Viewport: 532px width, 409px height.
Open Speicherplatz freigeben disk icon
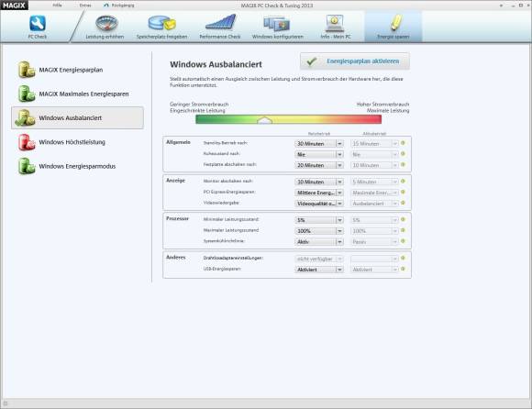click(161, 24)
